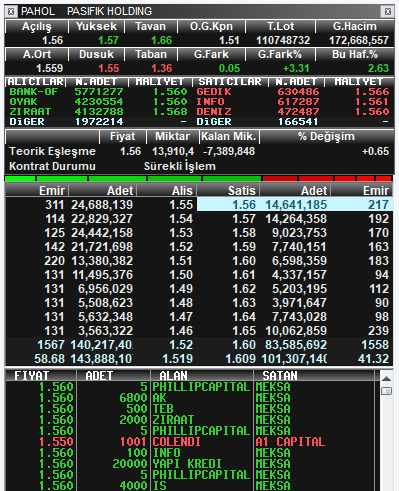Select the ALICILAR column header

tap(36, 82)
